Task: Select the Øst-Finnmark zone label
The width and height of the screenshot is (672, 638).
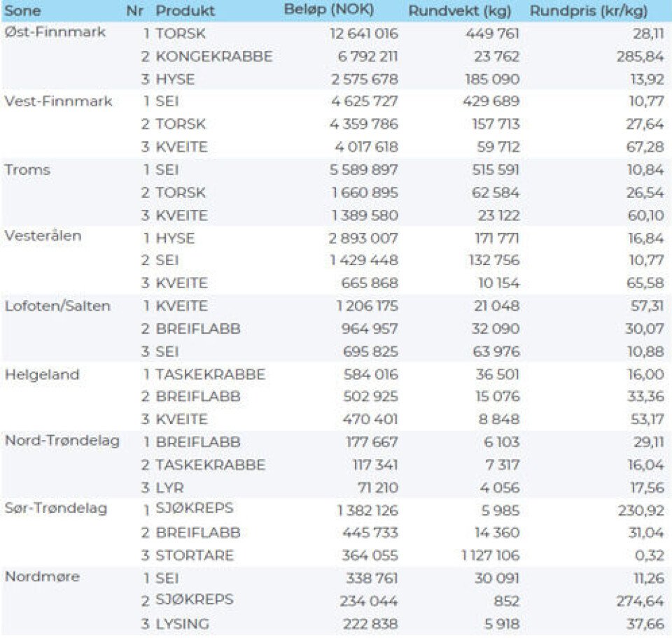Action: (55, 33)
